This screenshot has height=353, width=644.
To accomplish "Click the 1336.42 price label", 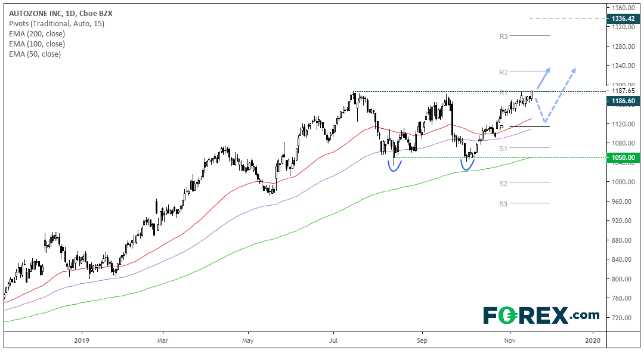I will [623, 18].
